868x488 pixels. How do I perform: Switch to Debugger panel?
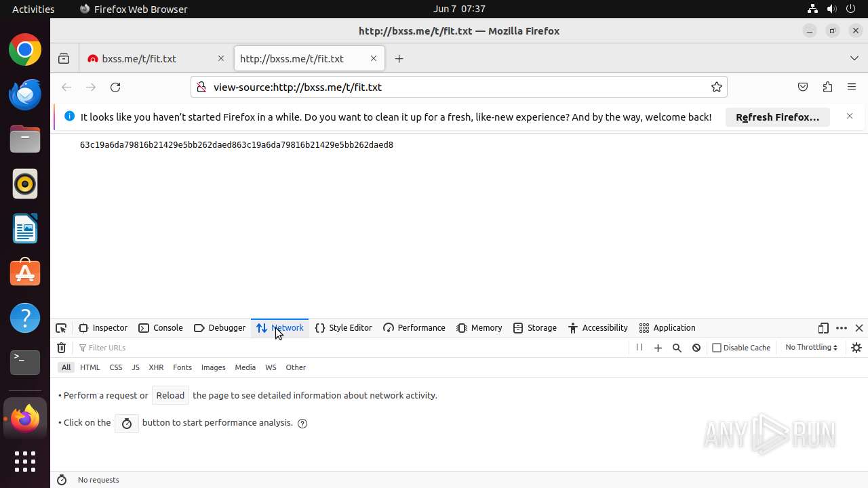point(220,328)
